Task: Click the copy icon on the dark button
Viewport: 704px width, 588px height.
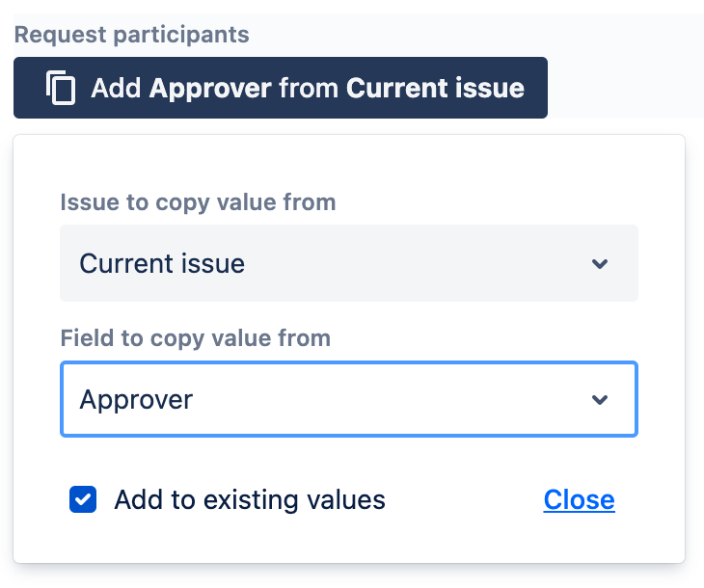Action: (61, 88)
